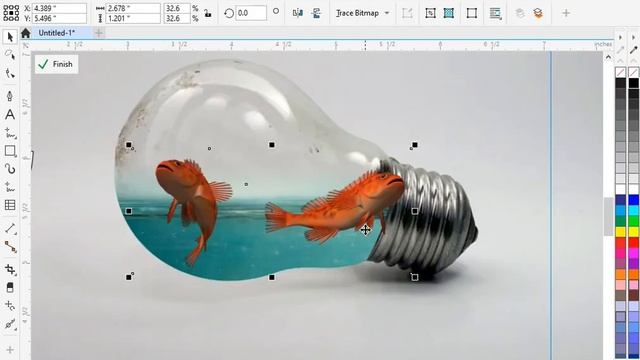Click the upper scale percentage field
640x360 pixels.
coord(177,8)
